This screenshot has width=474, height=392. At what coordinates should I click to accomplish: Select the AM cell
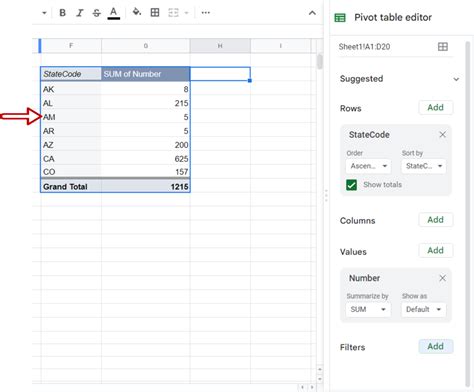coord(71,117)
